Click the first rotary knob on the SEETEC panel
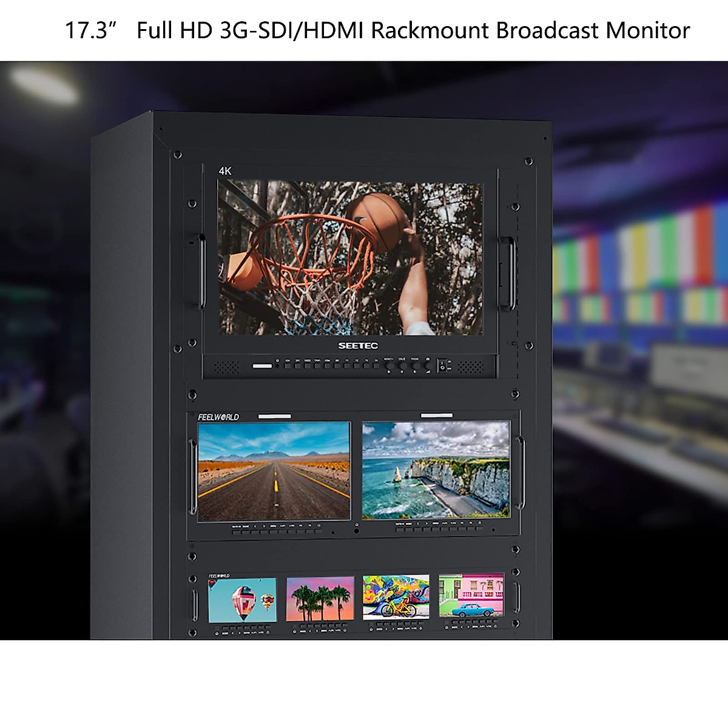 click(x=389, y=366)
